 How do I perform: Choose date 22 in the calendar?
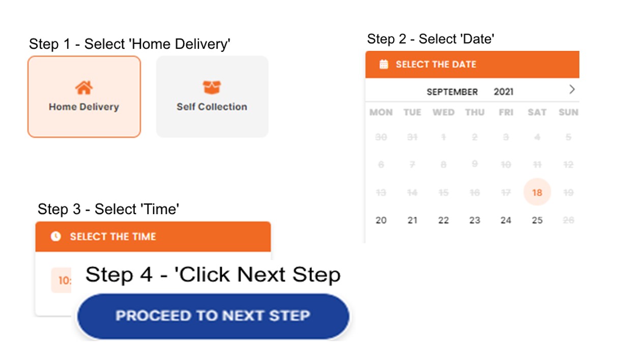tap(444, 220)
